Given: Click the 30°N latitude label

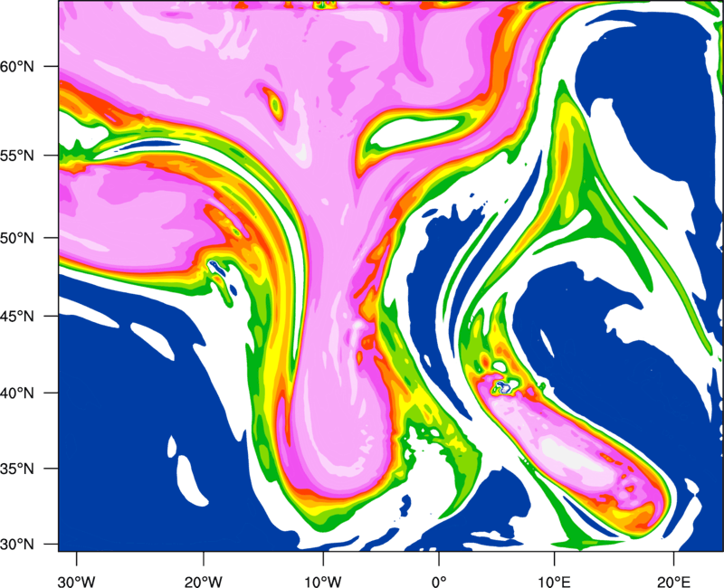Looking at the screenshot, I should [x=17, y=545].
